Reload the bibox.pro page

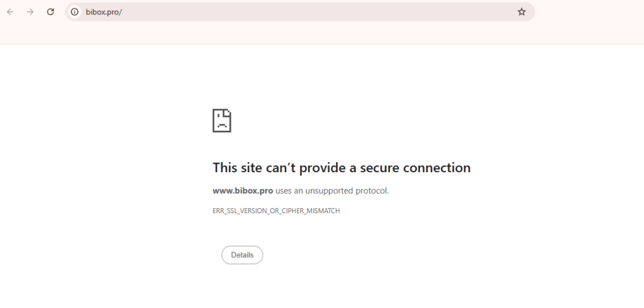coord(51,12)
